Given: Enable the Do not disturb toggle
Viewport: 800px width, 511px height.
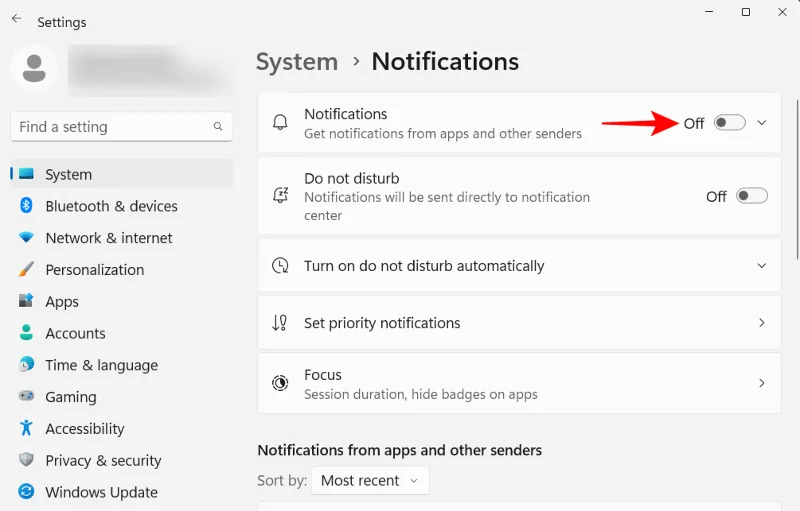Looking at the screenshot, I should point(752,196).
